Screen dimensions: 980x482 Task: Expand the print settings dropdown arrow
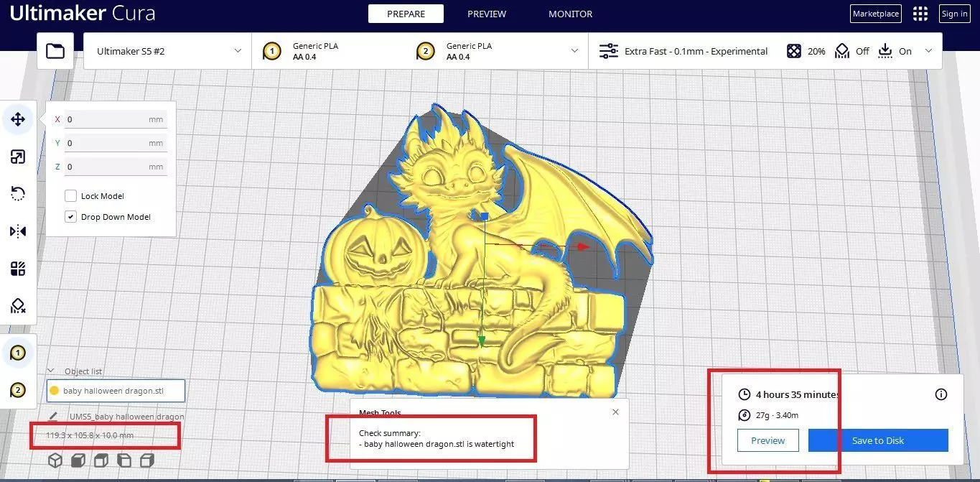(x=928, y=51)
